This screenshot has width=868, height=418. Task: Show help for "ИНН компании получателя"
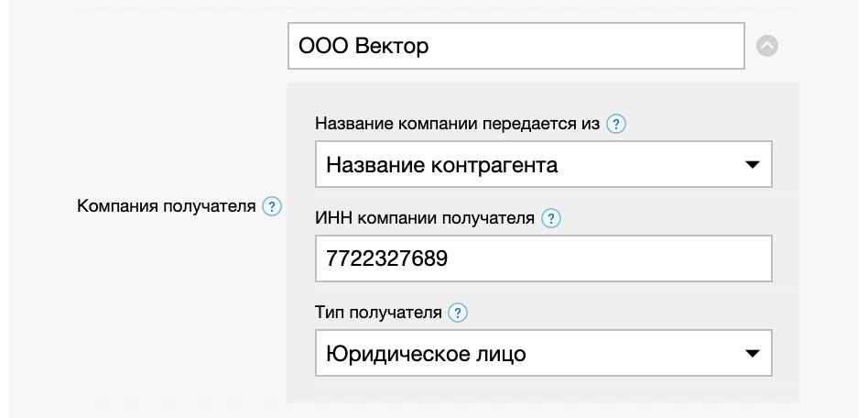click(x=550, y=218)
